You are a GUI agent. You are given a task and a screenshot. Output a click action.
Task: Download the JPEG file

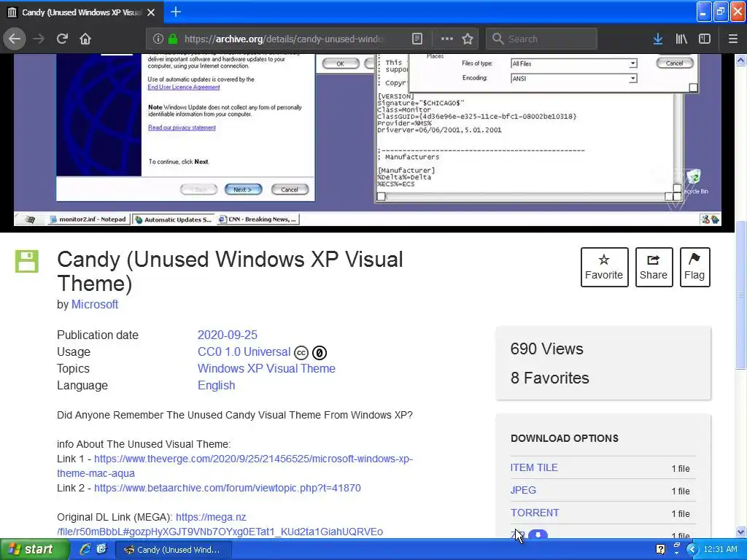click(523, 490)
